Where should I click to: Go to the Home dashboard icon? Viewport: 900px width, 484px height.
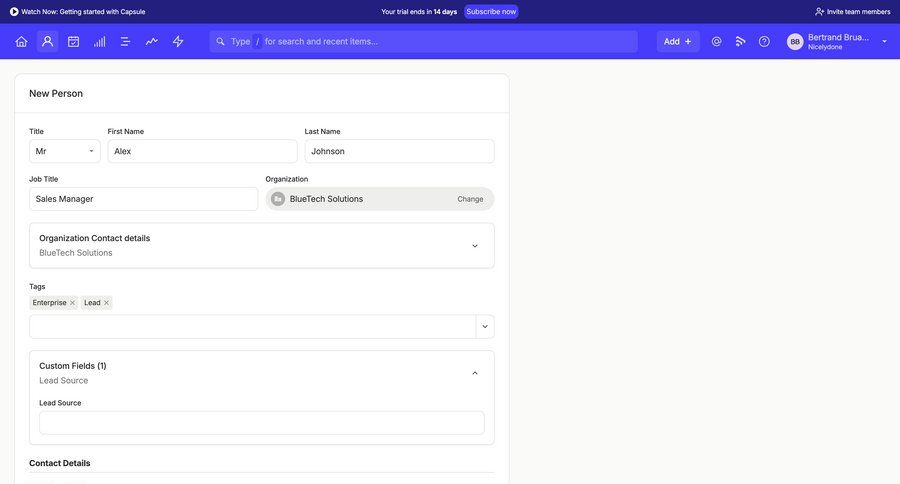coord(21,41)
